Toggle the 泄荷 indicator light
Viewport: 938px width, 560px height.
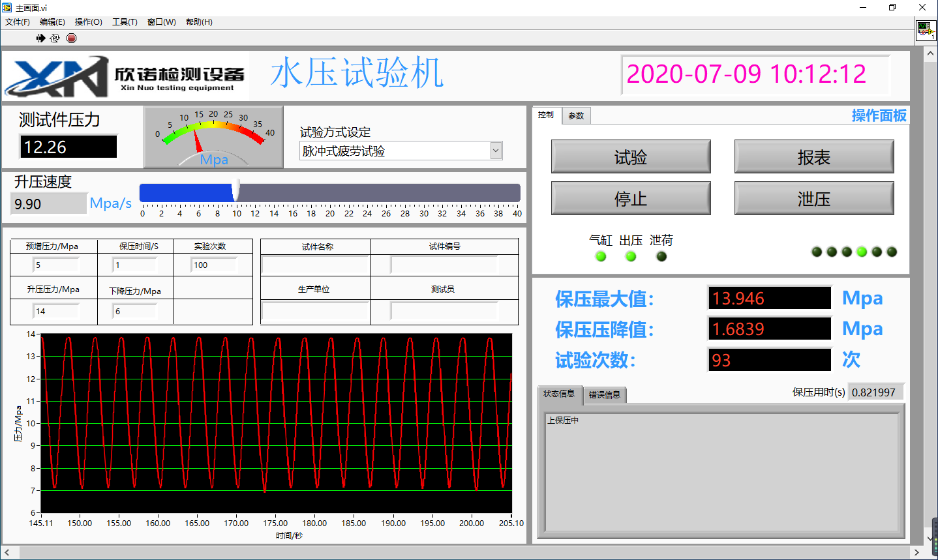click(661, 256)
